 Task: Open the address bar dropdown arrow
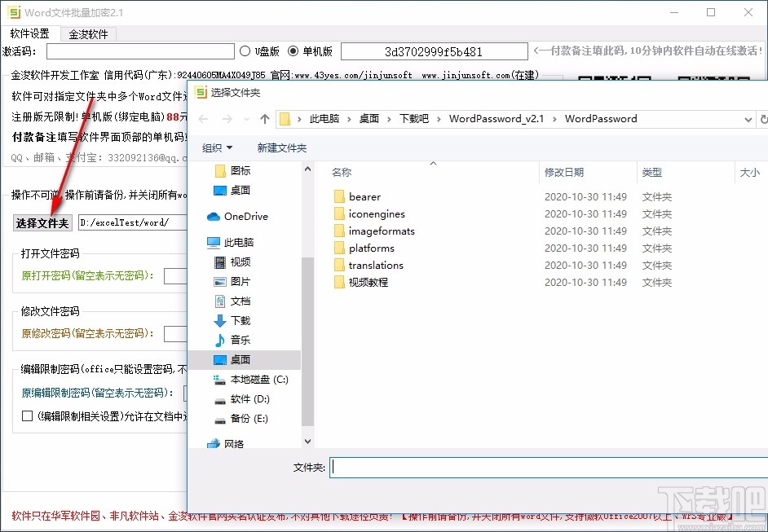748,118
